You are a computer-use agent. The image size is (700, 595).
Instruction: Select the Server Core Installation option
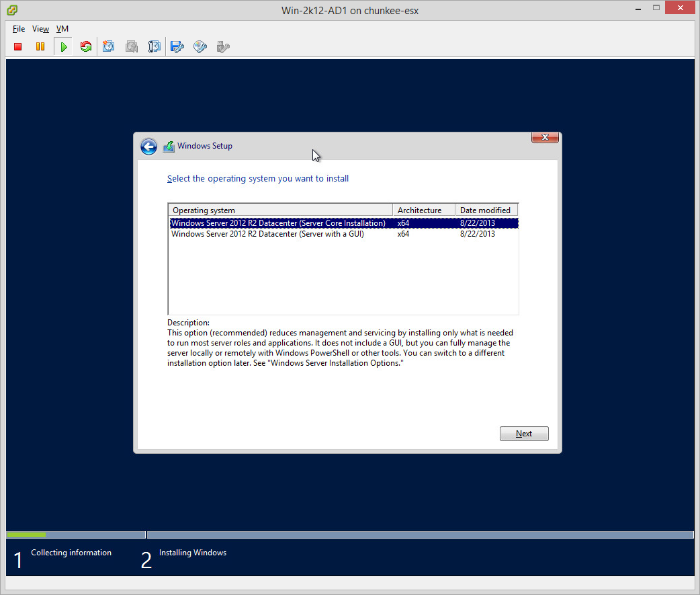[x=278, y=223]
